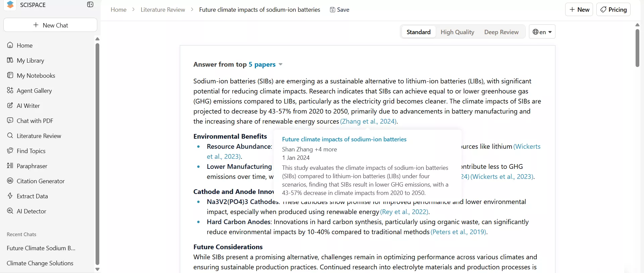This screenshot has height=273, width=644.
Task: Open the Agent Gallery
Action: click(x=34, y=90)
